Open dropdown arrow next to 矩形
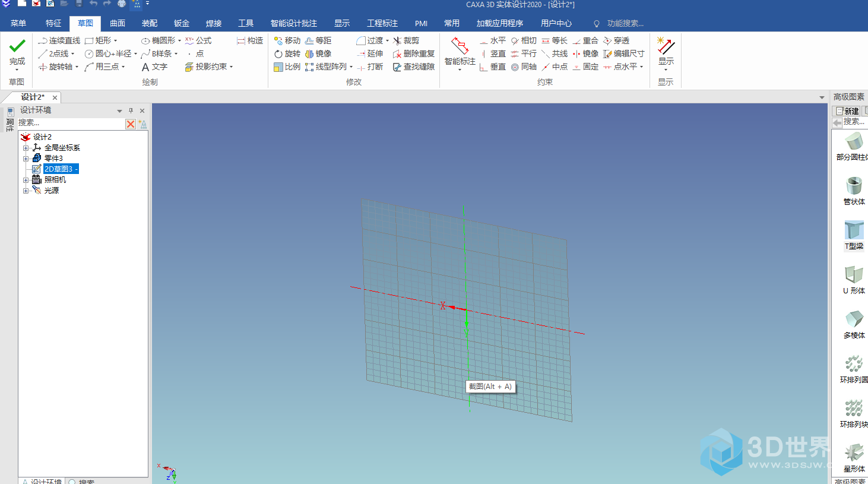This screenshot has height=484, width=868. click(x=115, y=41)
